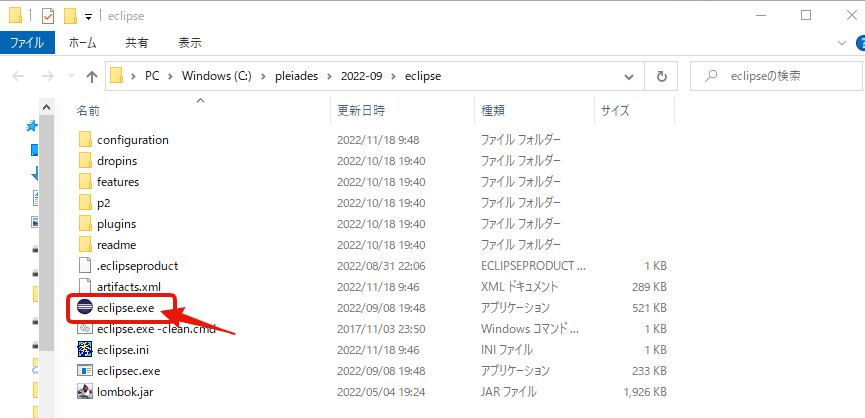Select the artifacts.xml file name
This screenshot has height=418, width=865.
129,286
